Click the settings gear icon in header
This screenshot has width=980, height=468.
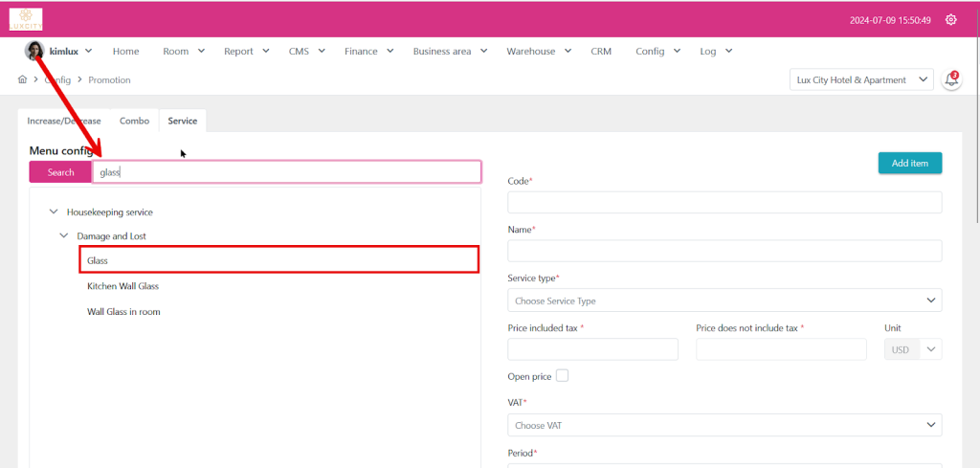click(950, 19)
